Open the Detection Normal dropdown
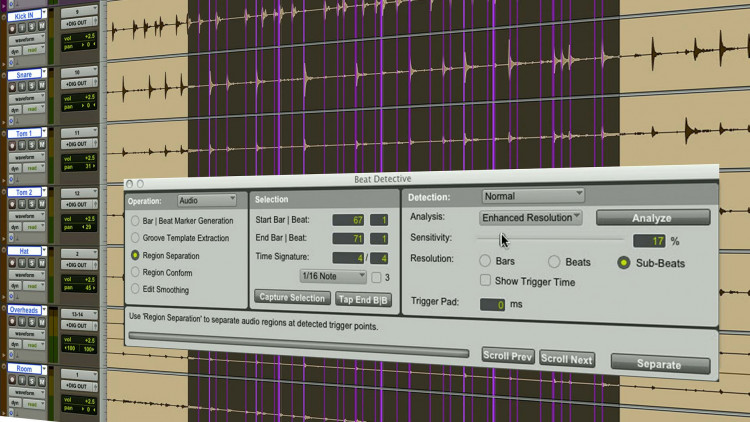 (x=532, y=196)
